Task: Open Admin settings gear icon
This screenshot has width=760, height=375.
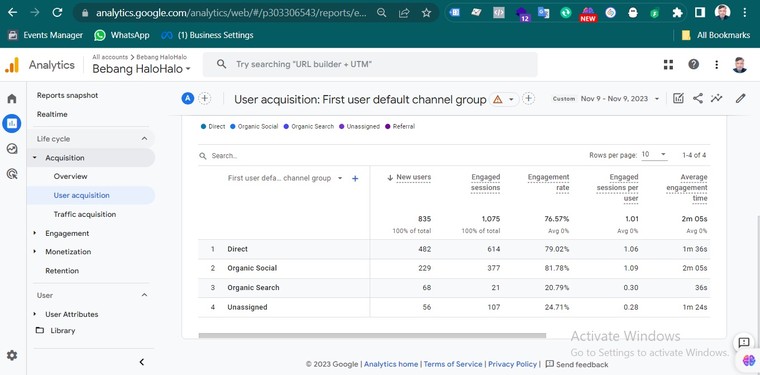Action: pos(12,356)
